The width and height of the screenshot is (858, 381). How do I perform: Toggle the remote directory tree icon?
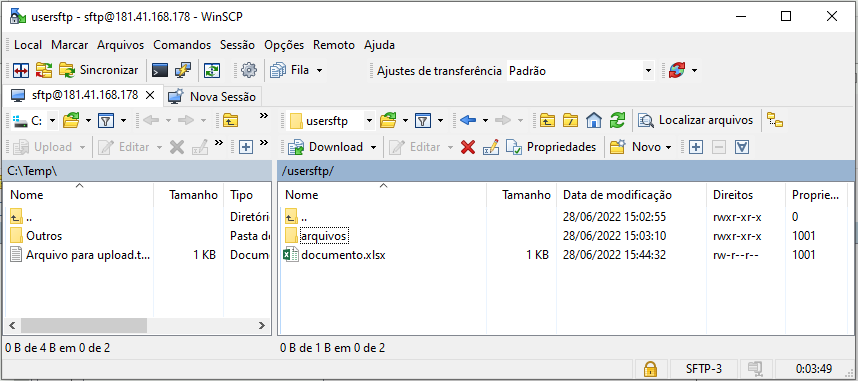click(x=774, y=120)
